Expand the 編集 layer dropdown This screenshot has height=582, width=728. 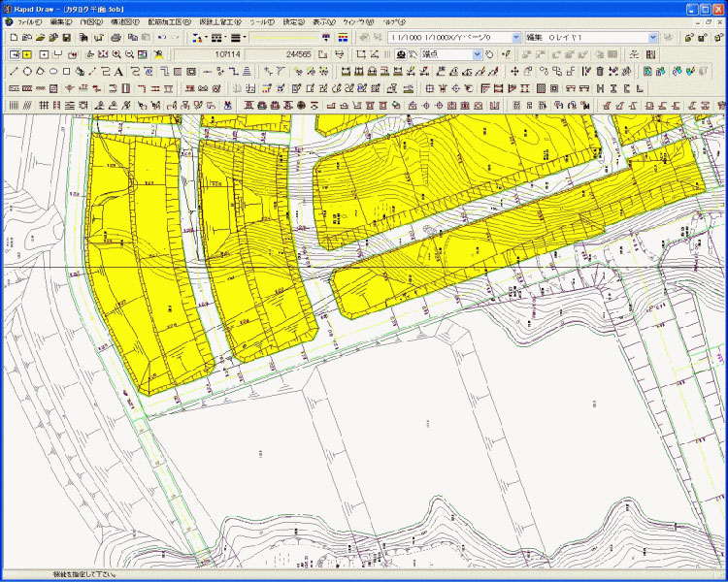click(x=653, y=37)
